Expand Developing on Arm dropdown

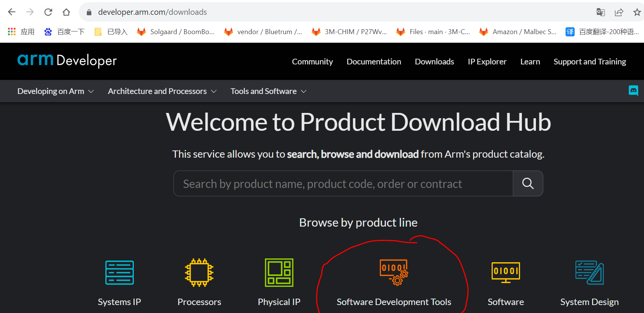pos(55,91)
